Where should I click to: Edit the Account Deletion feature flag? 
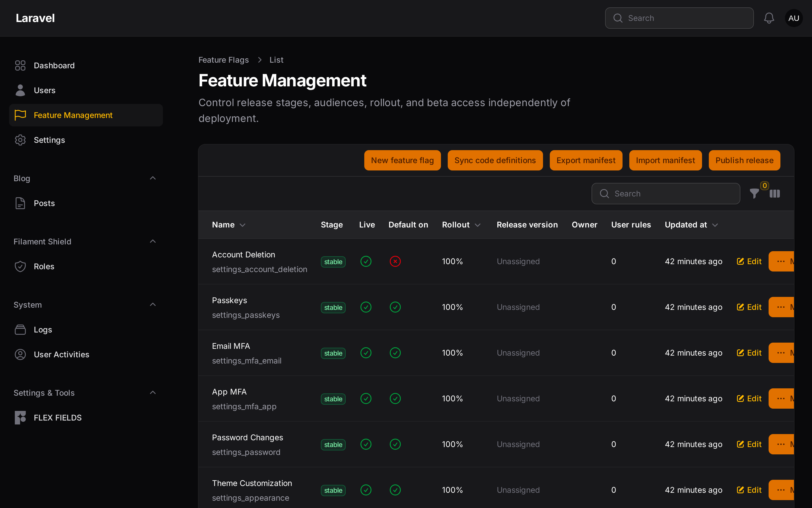click(x=749, y=261)
